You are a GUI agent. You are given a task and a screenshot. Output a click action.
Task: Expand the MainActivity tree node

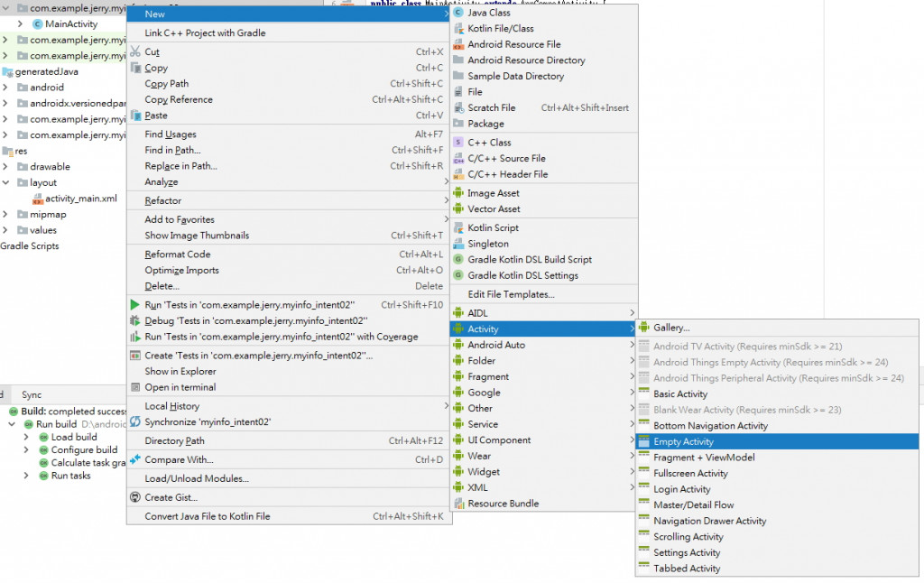coord(20,24)
